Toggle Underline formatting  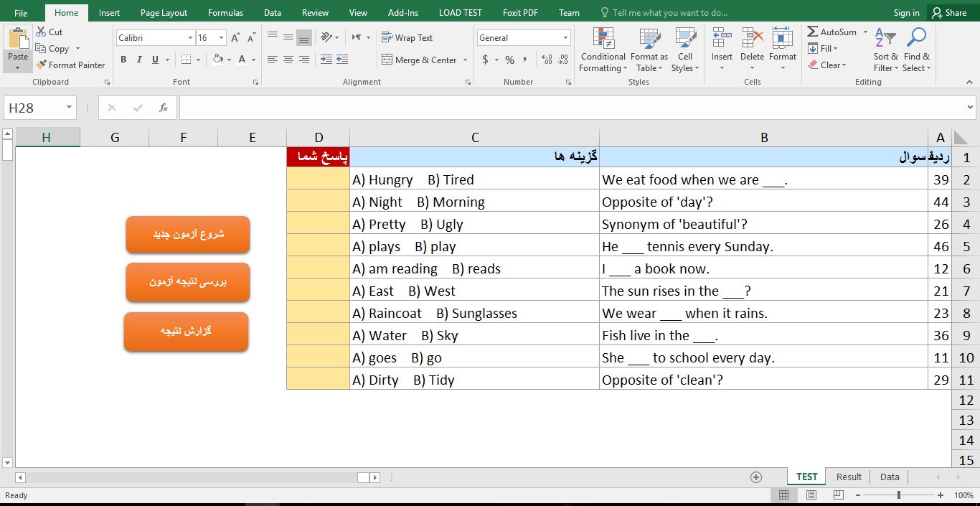coord(155,60)
